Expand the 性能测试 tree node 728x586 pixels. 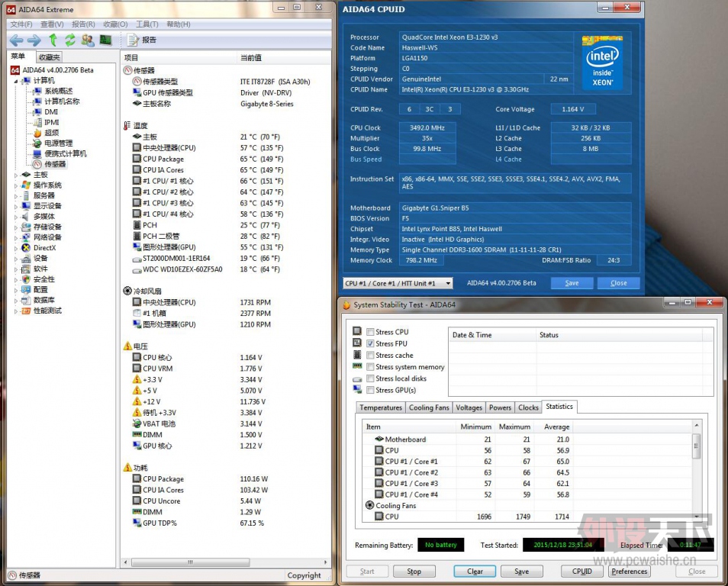click(x=16, y=311)
